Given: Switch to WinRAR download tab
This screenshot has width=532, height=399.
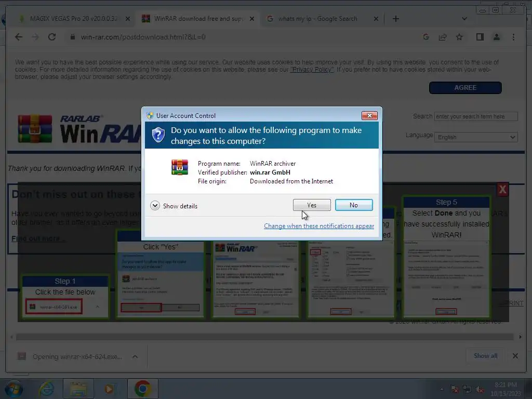Looking at the screenshot, I should tap(198, 19).
